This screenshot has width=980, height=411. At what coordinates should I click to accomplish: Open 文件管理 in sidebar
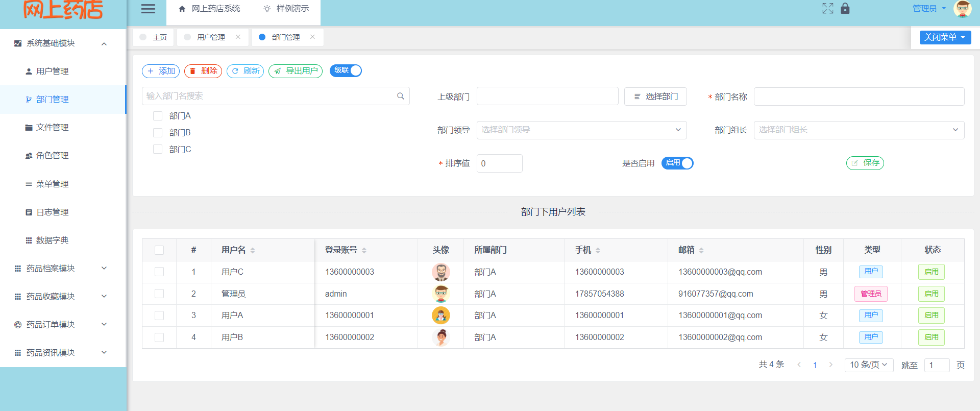[x=63, y=127]
